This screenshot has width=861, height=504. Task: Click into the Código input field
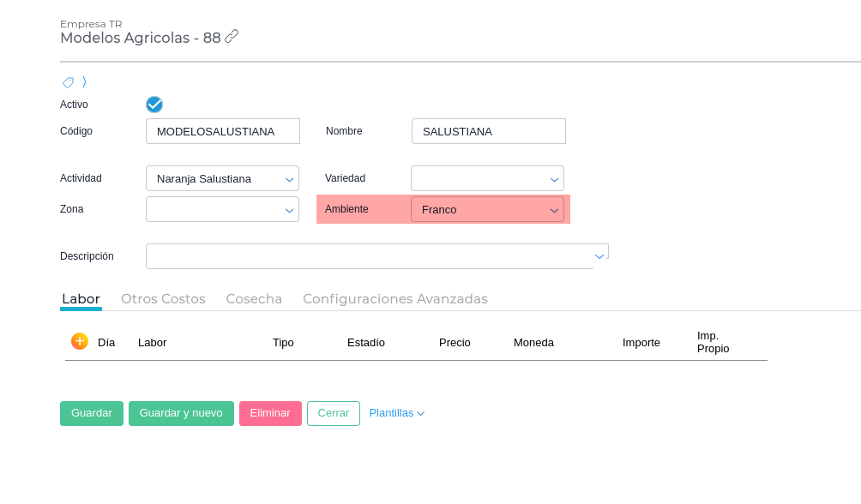[222, 131]
